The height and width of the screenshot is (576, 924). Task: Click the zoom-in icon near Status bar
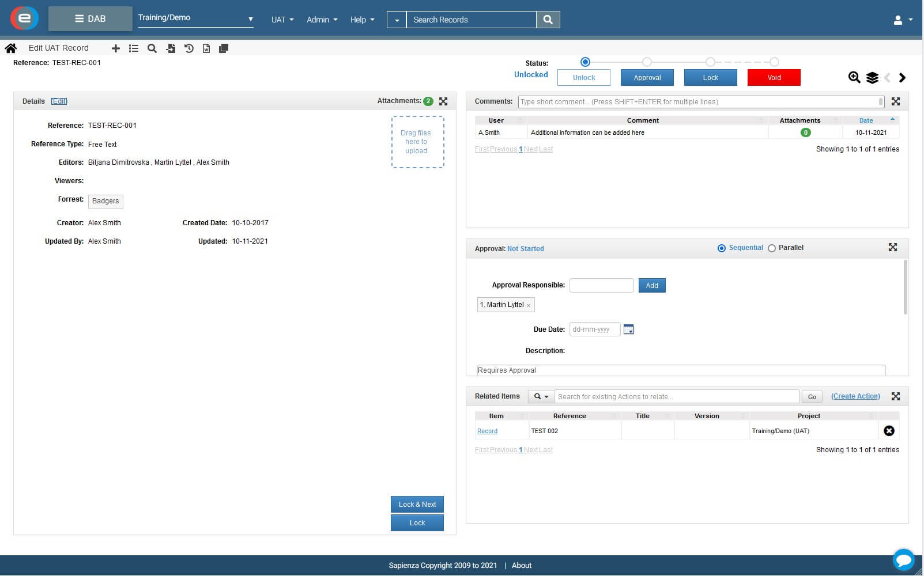point(854,77)
